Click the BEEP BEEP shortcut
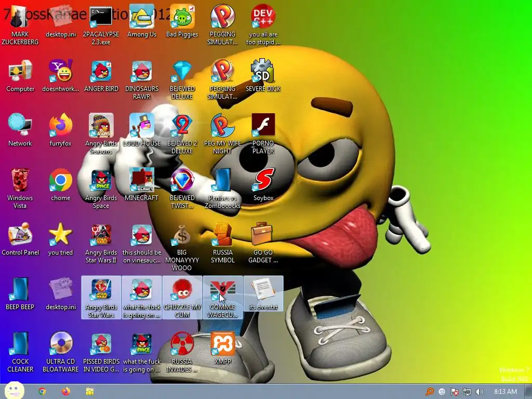This screenshot has width=532, height=399. pos(20,294)
